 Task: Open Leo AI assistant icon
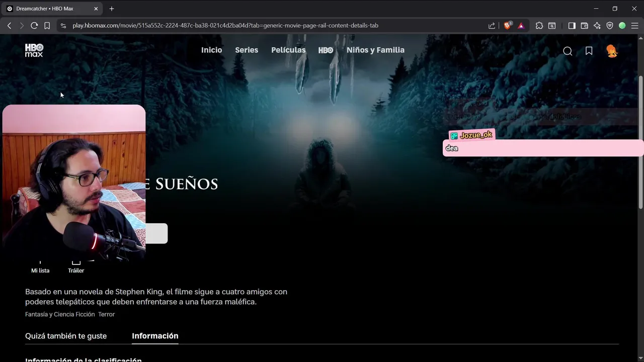click(597, 26)
